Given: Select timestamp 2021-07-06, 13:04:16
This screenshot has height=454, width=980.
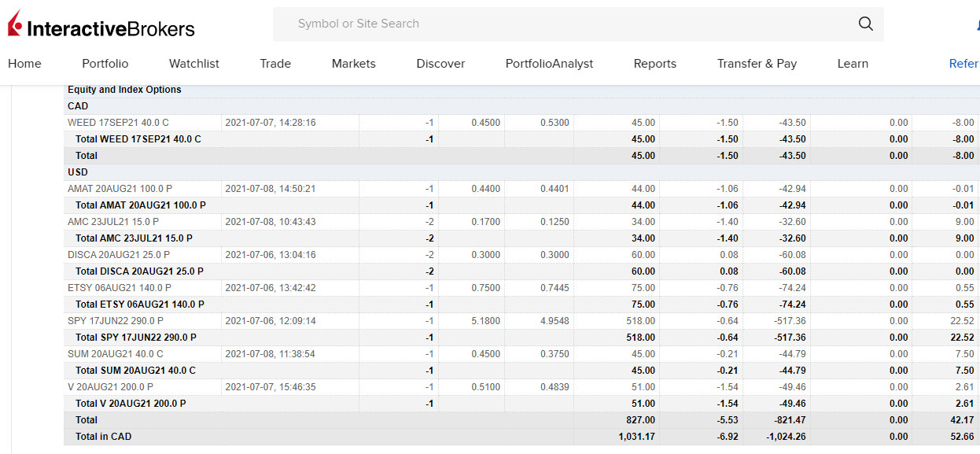Looking at the screenshot, I should point(271,255).
